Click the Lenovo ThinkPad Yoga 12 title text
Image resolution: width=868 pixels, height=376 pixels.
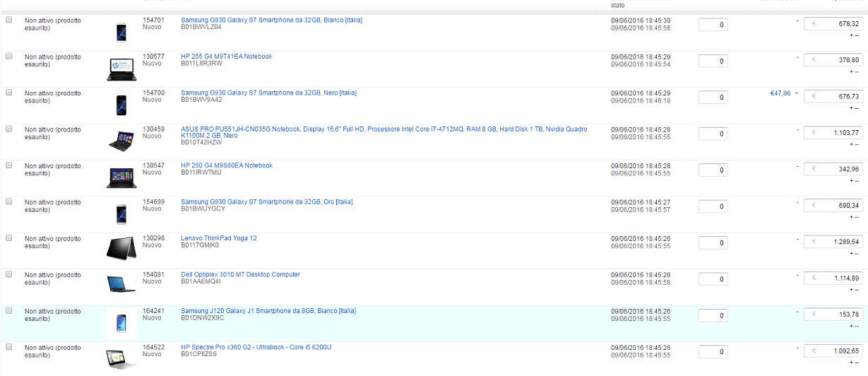219,238
